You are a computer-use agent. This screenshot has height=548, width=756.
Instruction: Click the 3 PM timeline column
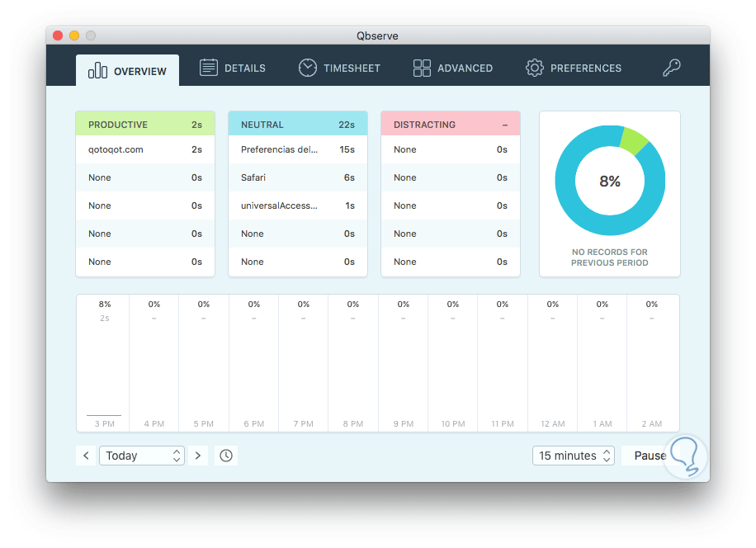(x=104, y=363)
